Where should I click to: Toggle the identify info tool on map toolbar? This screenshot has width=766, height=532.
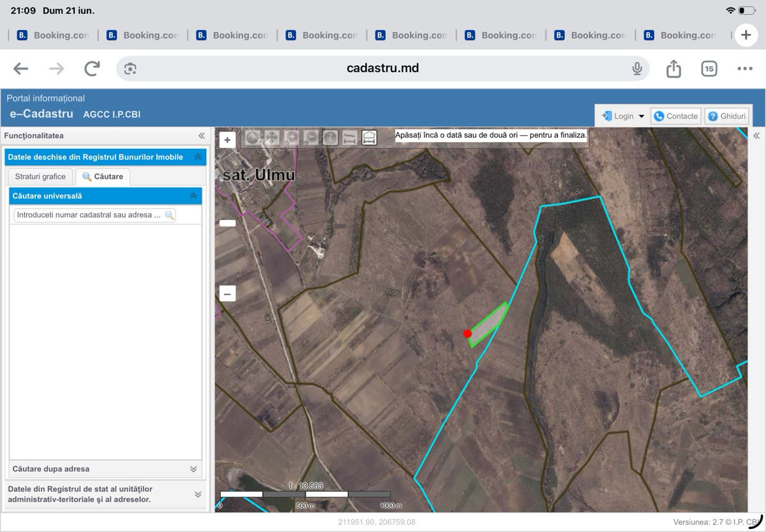pyautogui.click(x=330, y=137)
